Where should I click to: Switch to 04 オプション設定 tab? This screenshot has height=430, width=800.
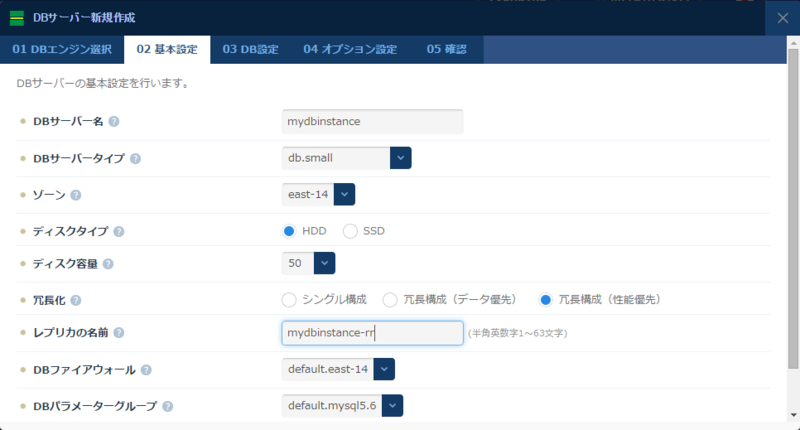[350, 49]
